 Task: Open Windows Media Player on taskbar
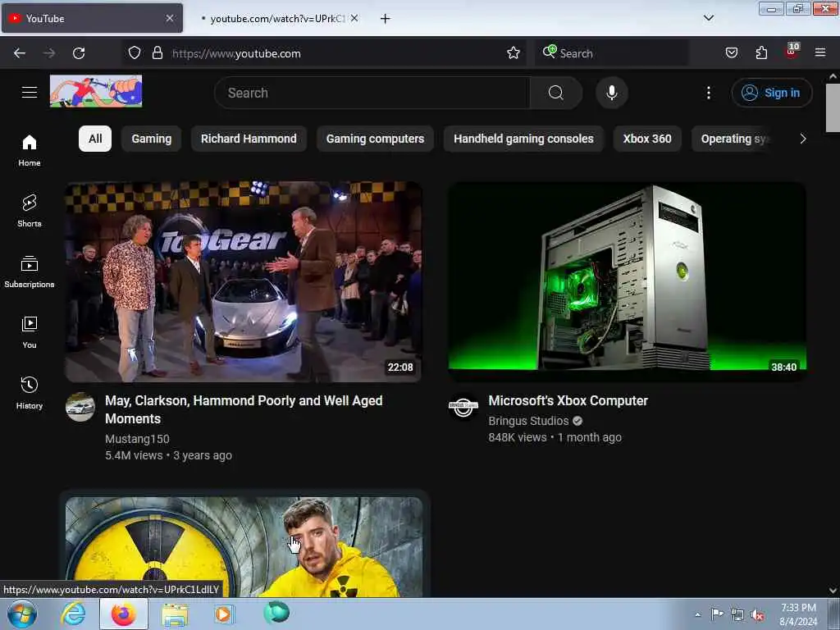tap(223, 614)
